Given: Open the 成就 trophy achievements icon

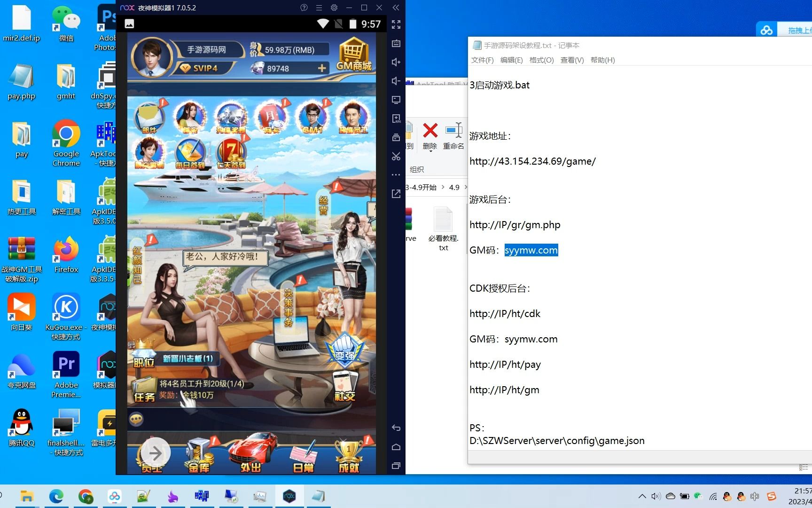Looking at the screenshot, I should point(349,455).
